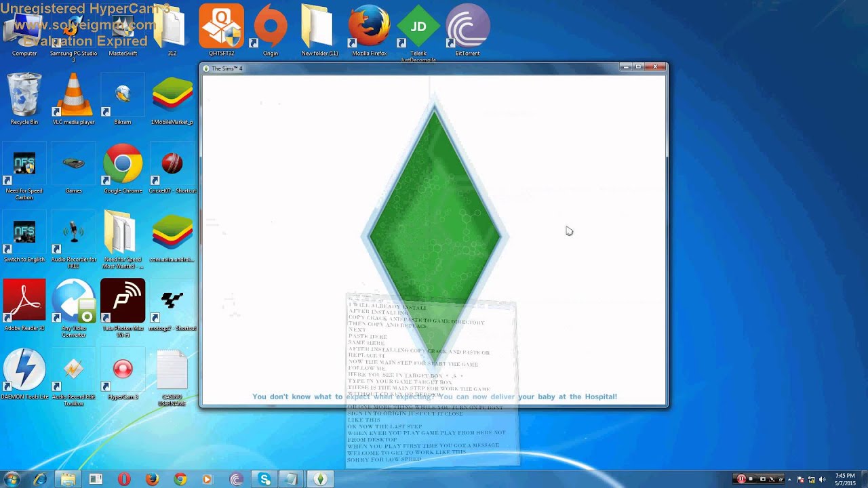Show hidden system tray icons
Viewport: 868px width, 488px height.
pos(789,479)
